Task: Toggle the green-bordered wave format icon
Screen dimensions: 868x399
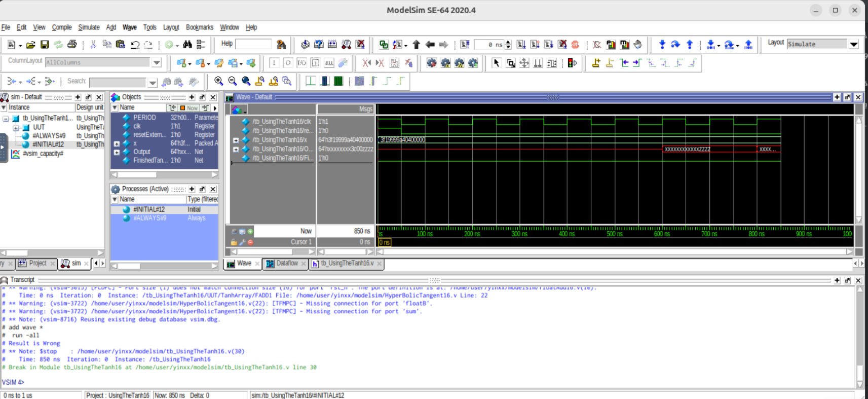Action: 325,81
